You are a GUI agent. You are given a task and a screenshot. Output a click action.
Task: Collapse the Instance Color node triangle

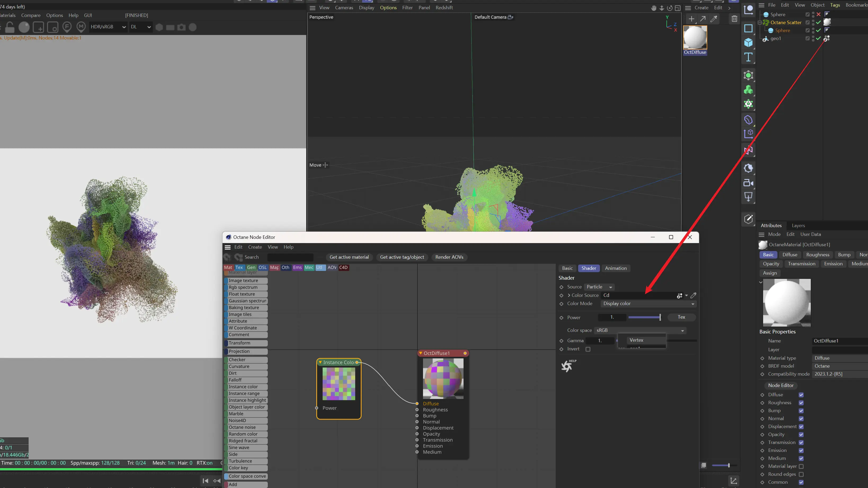320,362
